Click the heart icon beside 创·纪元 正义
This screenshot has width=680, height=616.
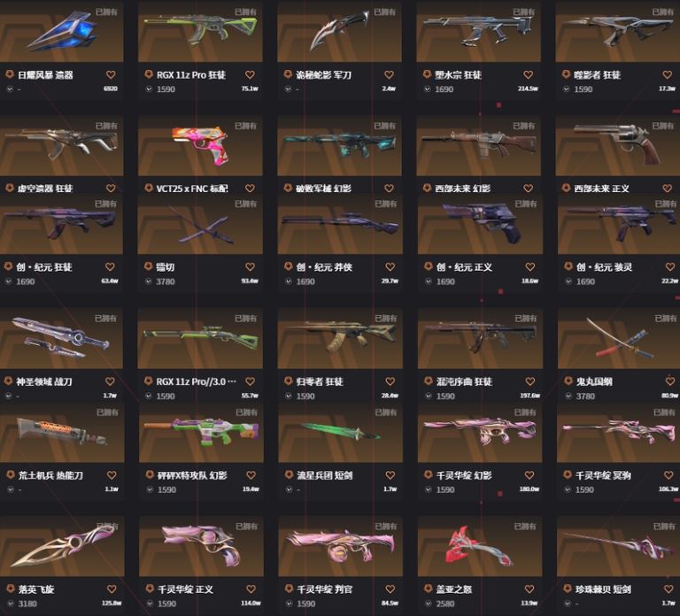(x=530, y=266)
